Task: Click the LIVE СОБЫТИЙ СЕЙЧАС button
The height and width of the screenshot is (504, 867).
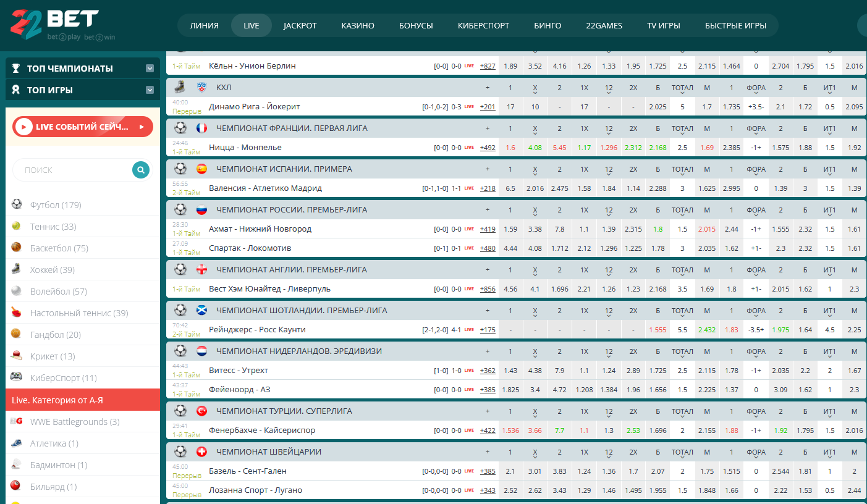Action: pyautogui.click(x=83, y=127)
